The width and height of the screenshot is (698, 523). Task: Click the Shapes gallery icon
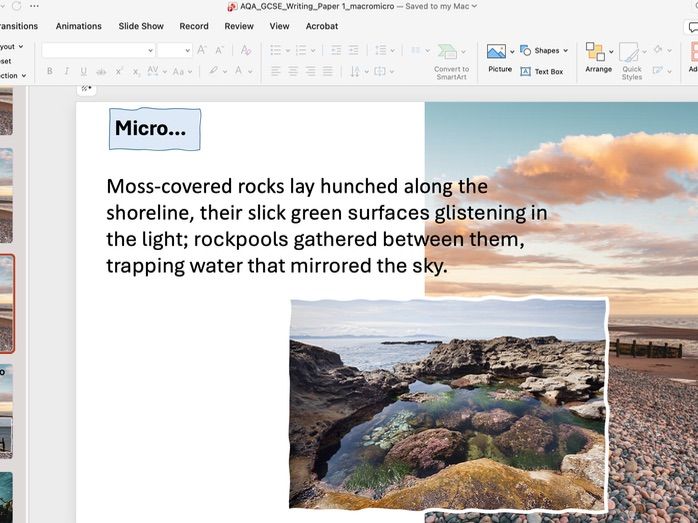(x=525, y=50)
